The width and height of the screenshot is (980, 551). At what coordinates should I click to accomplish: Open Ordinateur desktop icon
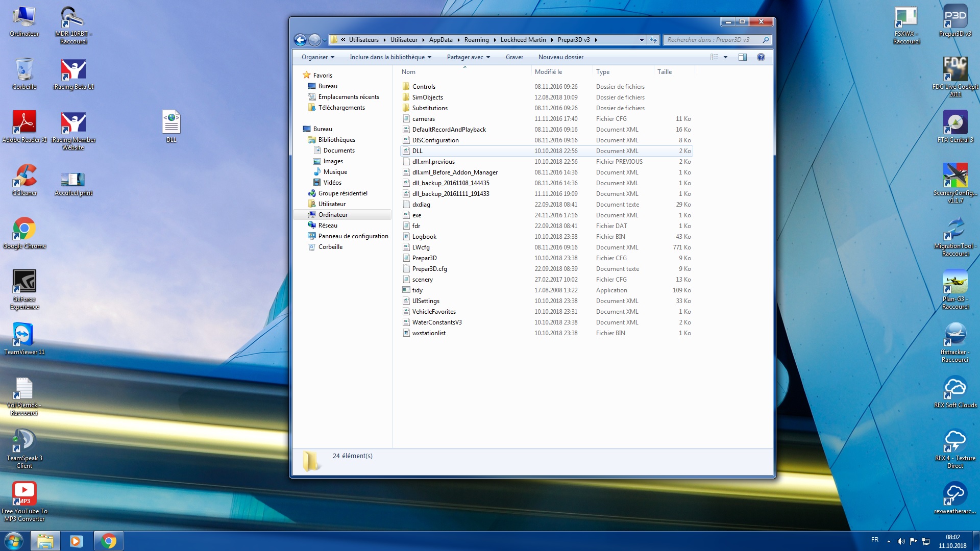(24, 21)
